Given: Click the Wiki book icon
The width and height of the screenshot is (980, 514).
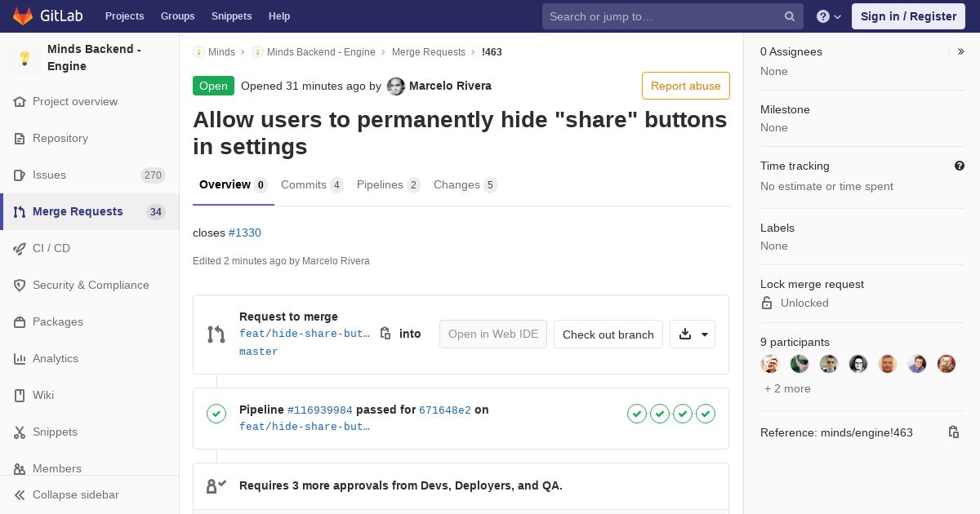Looking at the screenshot, I should pos(20,396).
